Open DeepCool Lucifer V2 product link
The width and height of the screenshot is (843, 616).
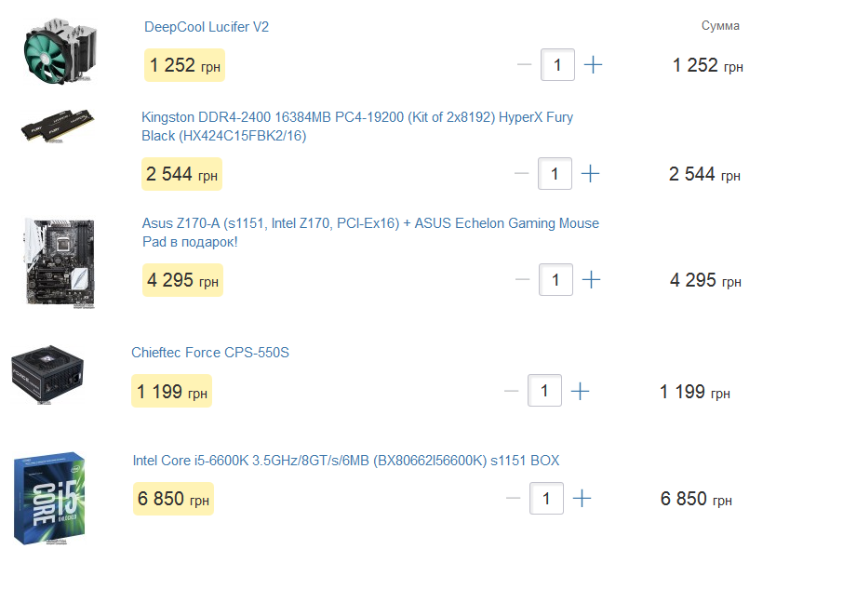(x=207, y=27)
